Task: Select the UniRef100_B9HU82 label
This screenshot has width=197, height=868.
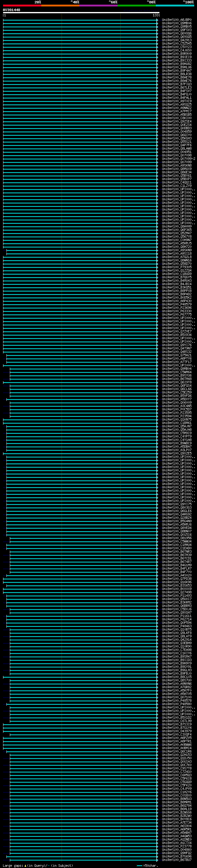Action: click(176, 64)
